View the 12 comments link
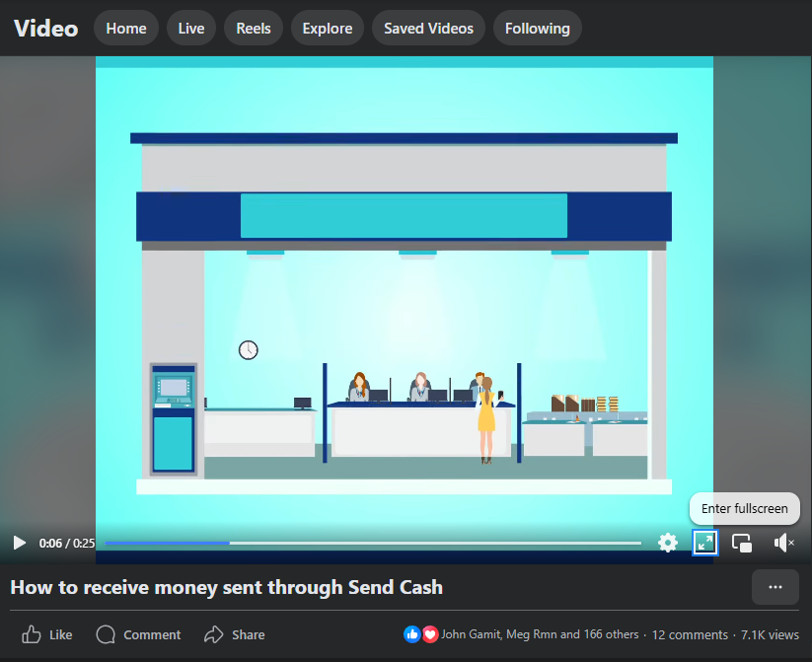Viewport: 812px width, 662px height. [x=690, y=634]
